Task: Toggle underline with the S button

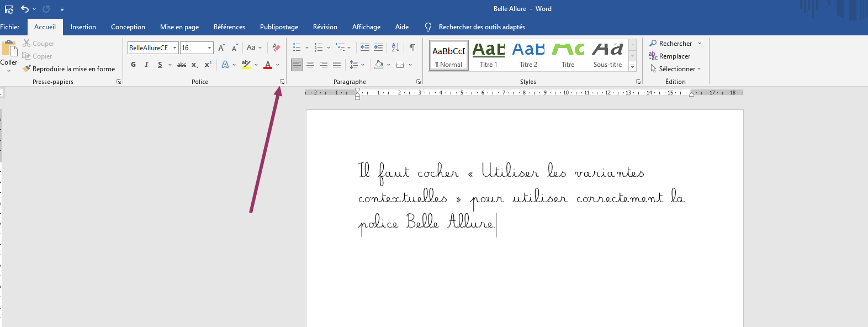Action: coord(160,65)
